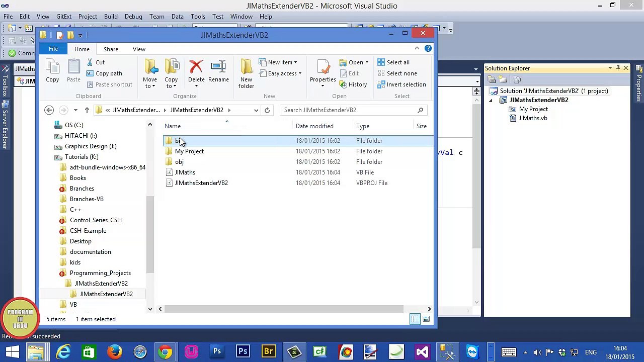The height and width of the screenshot is (362, 644).
Task: Open the address bar history dropdown
Action: coord(256,110)
